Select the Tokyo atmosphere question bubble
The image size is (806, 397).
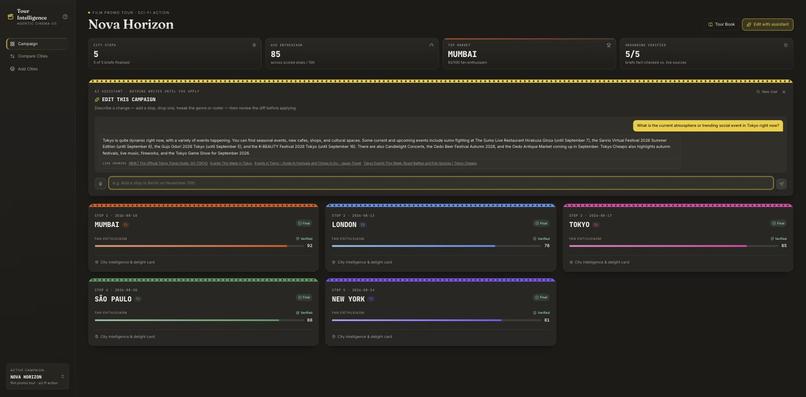click(708, 125)
